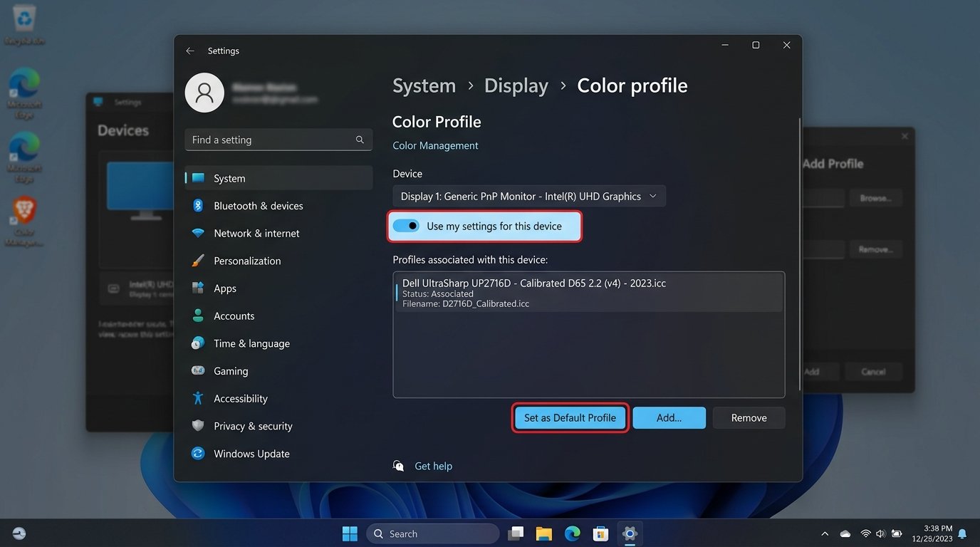The height and width of the screenshot is (547, 980).
Task: Click the Windows Start button
Action: tap(350, 533)
